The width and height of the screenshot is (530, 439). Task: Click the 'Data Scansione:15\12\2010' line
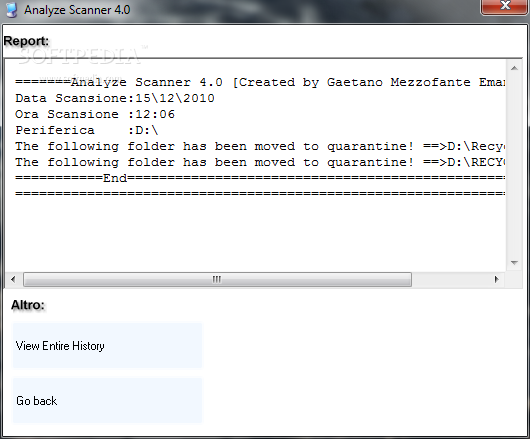(115, 98)
